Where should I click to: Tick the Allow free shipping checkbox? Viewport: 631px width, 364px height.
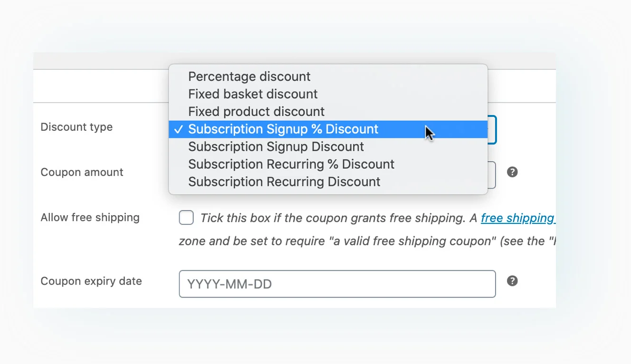pos(186,218)
